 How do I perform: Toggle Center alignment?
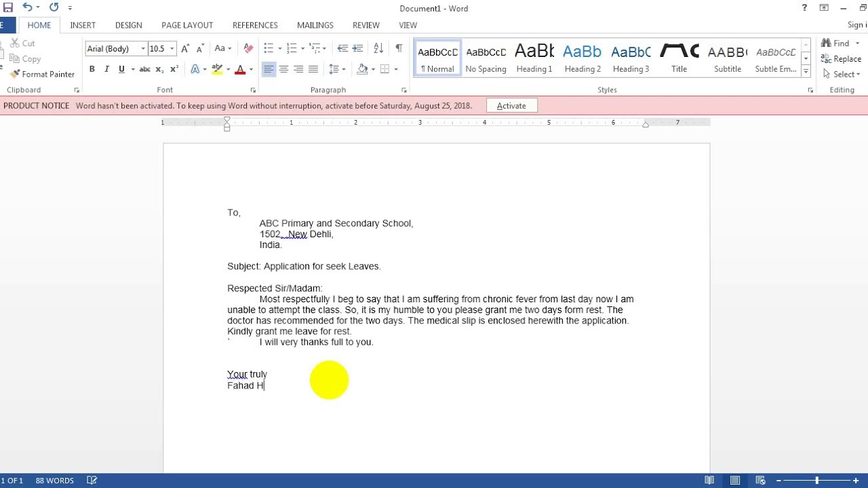(283, 69)
